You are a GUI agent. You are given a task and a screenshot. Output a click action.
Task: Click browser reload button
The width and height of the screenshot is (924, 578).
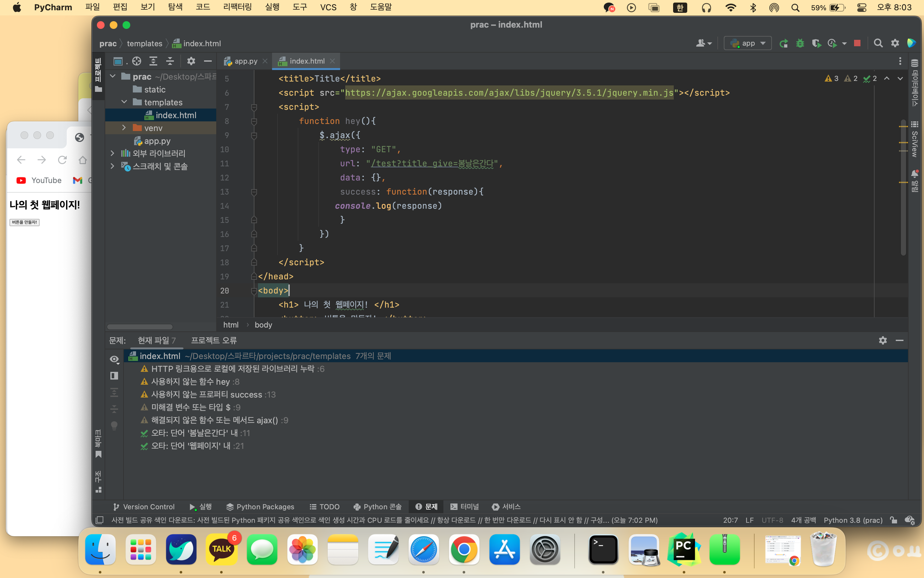(62, 160)
